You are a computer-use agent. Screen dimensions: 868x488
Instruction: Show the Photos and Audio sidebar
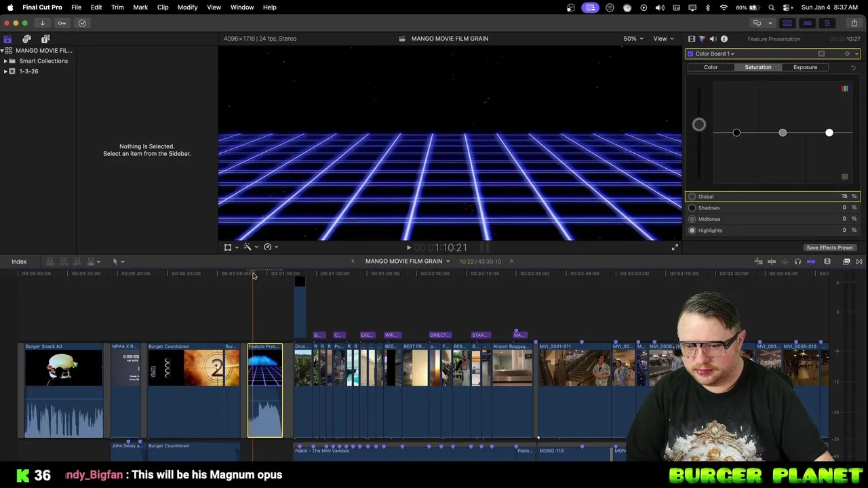click(26, 39)
